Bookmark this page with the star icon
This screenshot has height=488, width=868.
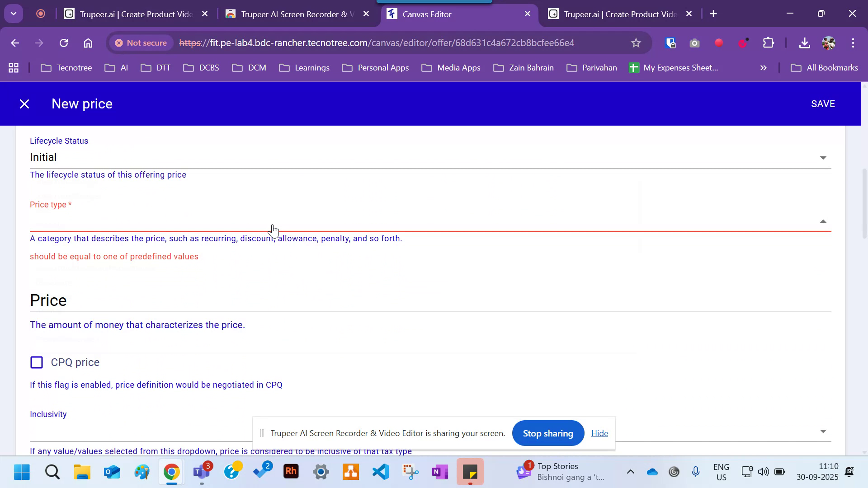pyautogui.click(x=636, y=43)
